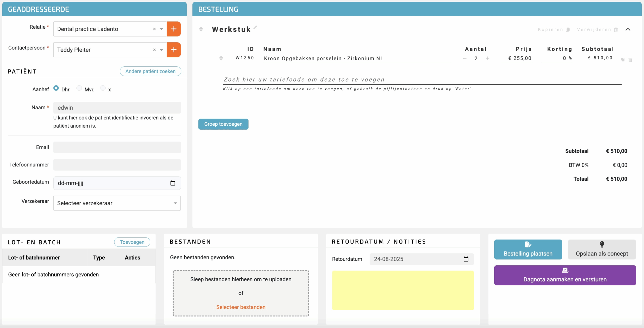Click the tariefcode search field
644x328 pixels.
422,80
